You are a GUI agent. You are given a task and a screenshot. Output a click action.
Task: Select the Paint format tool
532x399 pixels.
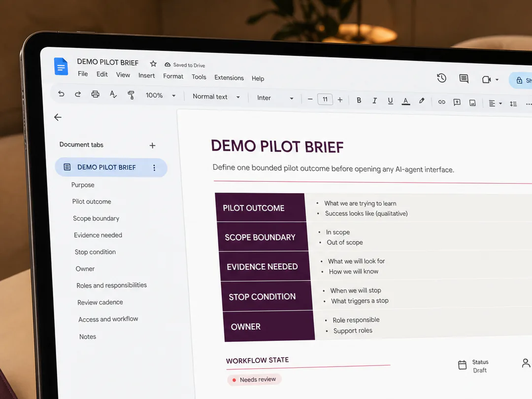click(131, 95)
